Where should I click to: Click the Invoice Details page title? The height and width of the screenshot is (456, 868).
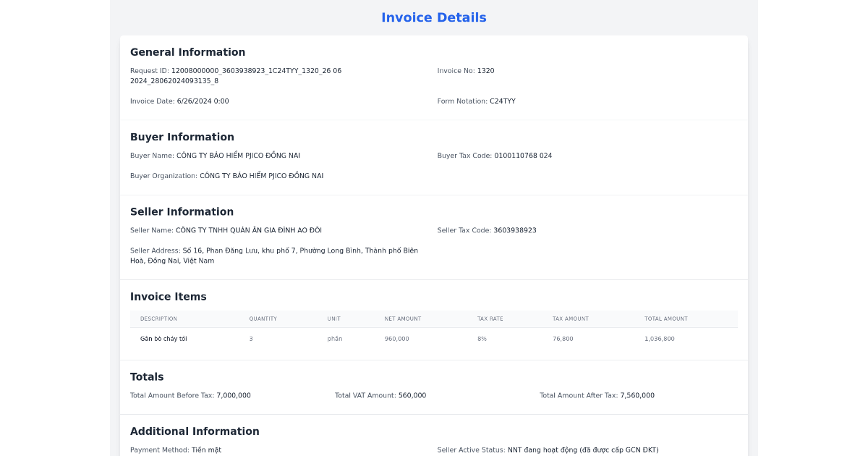click(x=434, y=17)
